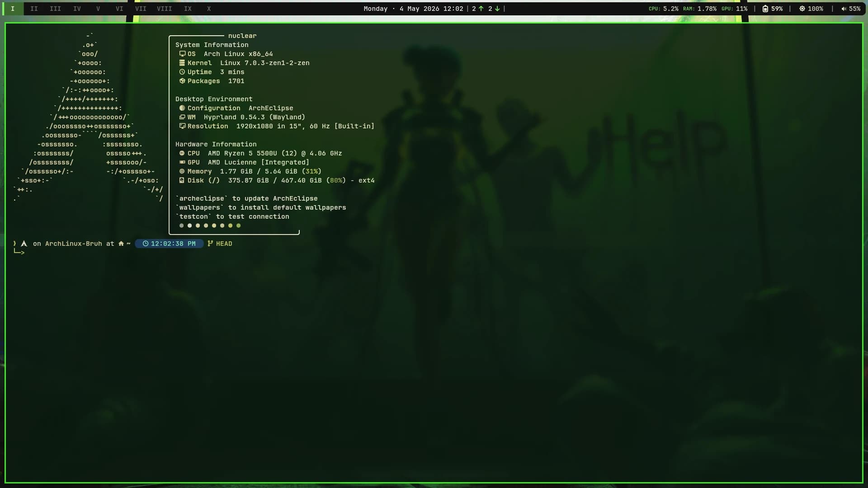Screen dimensions: 868x488
Task: Click 'AMD Ryzen 5 5500U' CPU text
Action: (x=242, y=153)
